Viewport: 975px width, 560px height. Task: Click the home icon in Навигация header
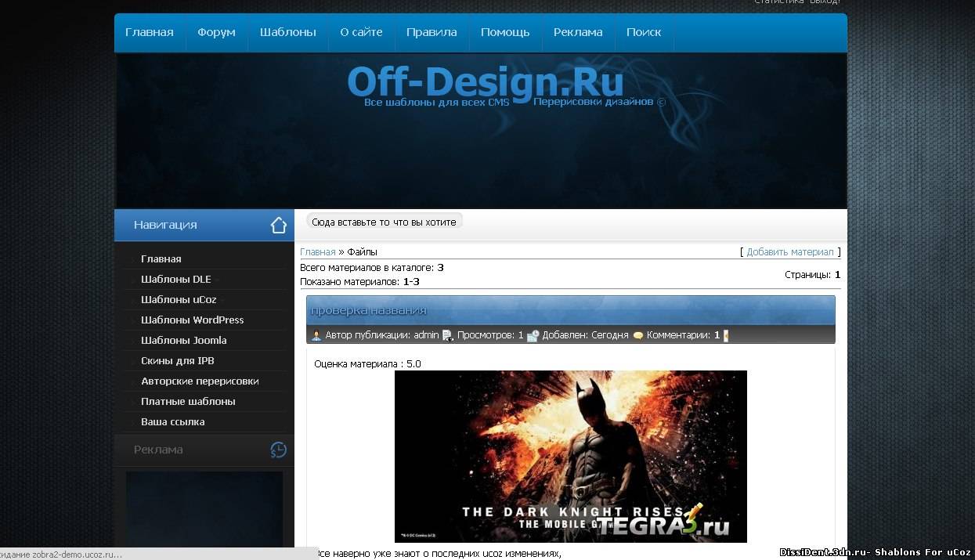[279, 226]
